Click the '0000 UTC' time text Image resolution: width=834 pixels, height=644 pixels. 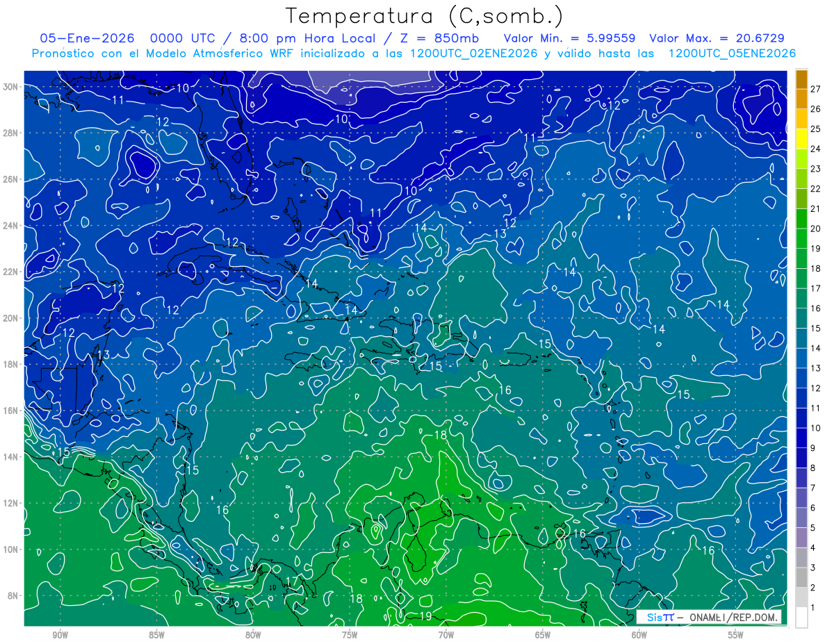(182, 38)
